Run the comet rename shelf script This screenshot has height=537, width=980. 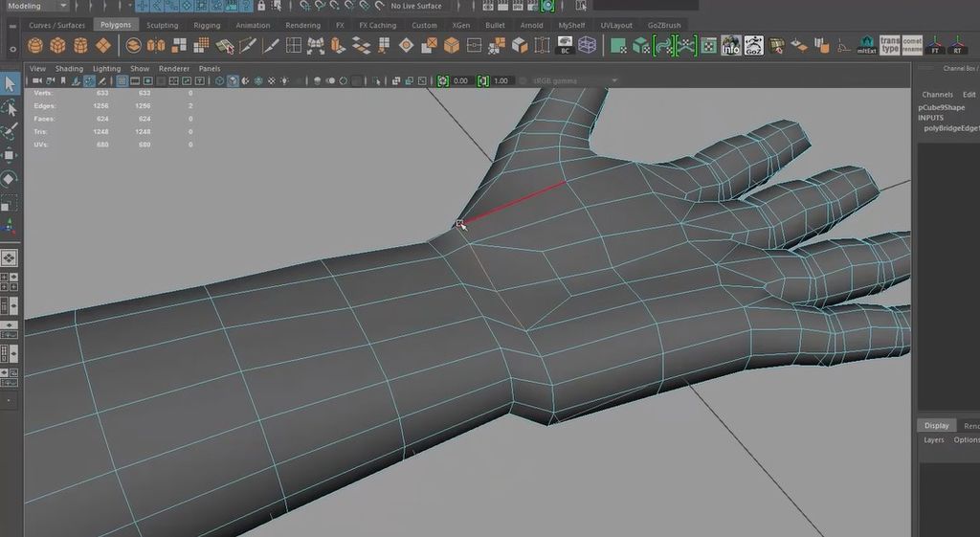coord(912,46)
